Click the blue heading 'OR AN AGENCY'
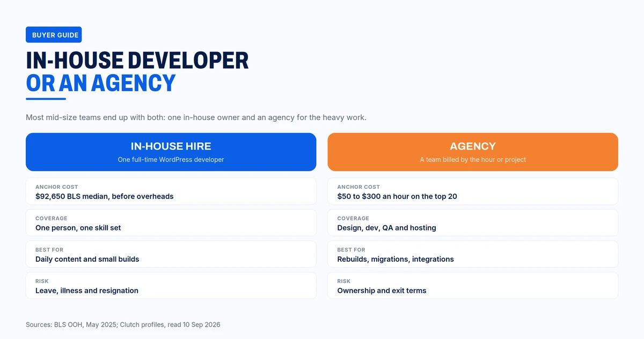 (101, 83)
